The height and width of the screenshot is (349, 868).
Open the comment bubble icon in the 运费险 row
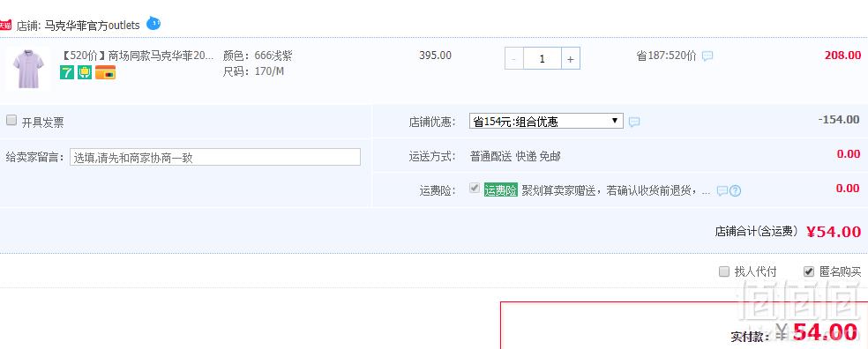pos(722,191)
